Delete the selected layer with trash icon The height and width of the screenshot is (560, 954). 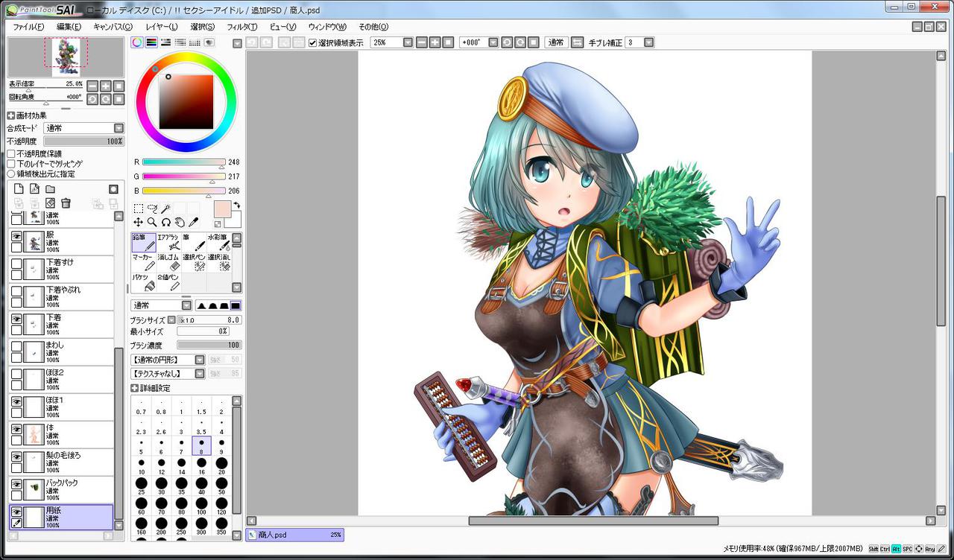click(66, 203)
